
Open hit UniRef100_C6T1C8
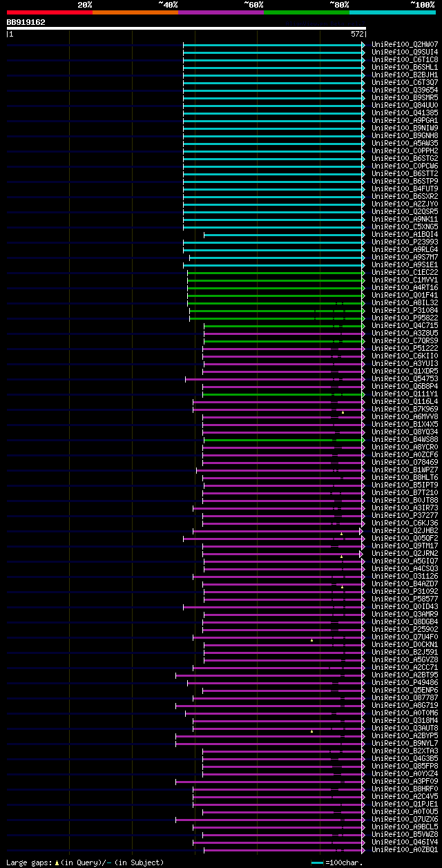tap(405, 60)
